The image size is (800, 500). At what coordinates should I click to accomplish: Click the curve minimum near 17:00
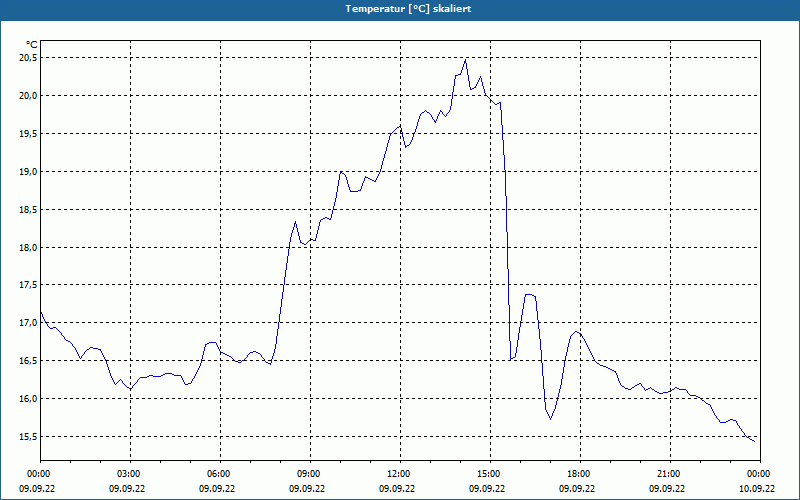coord(551,419)
